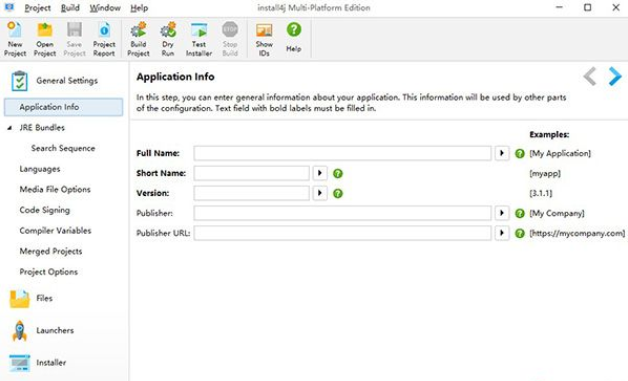Maximize the install4j window
The height and width of the screenshot is (381, 628).
[x=588, y=8]
